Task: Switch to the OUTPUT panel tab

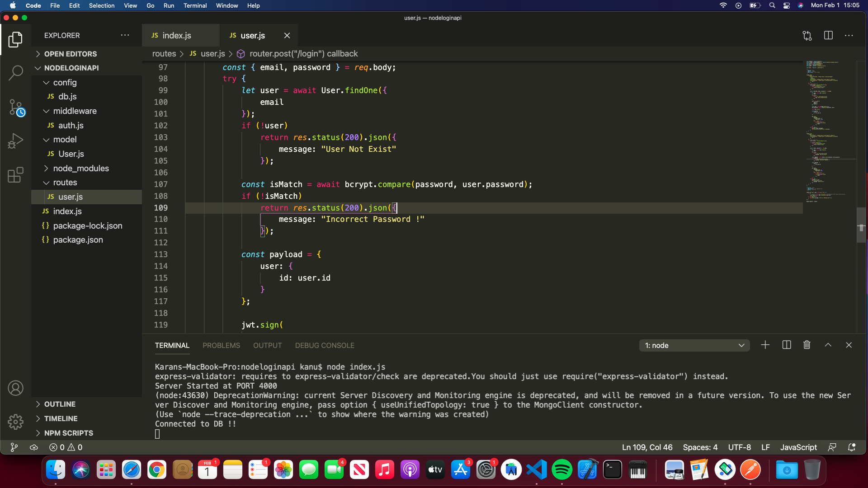Action: (267, 345)
